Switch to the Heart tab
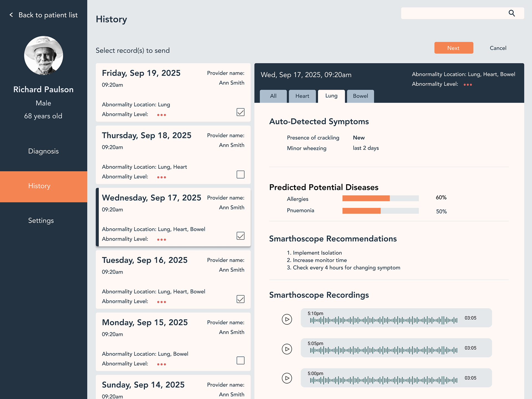The height and width of the screenshot is (399, 532). point(302,96)
